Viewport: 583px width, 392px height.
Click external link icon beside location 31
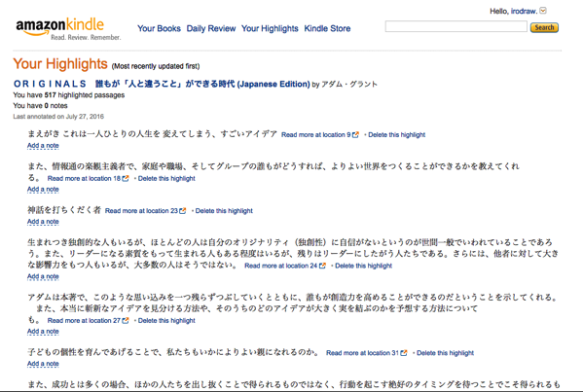pos(404,353)
